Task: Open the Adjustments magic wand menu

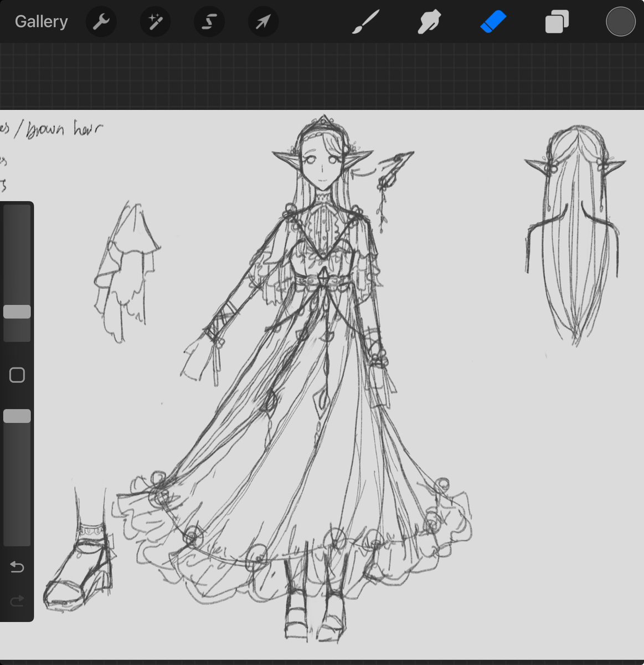Action: pos(154,22)
